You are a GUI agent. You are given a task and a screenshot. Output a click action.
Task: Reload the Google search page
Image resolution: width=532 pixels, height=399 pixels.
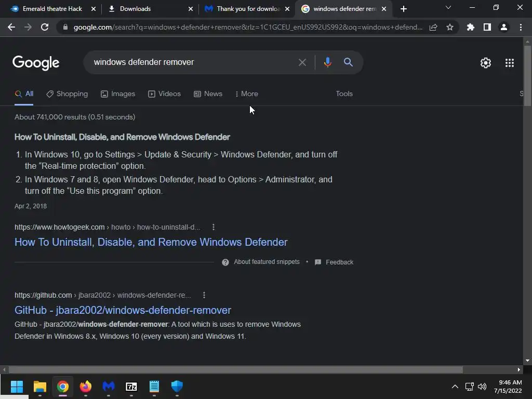[45, 27]
